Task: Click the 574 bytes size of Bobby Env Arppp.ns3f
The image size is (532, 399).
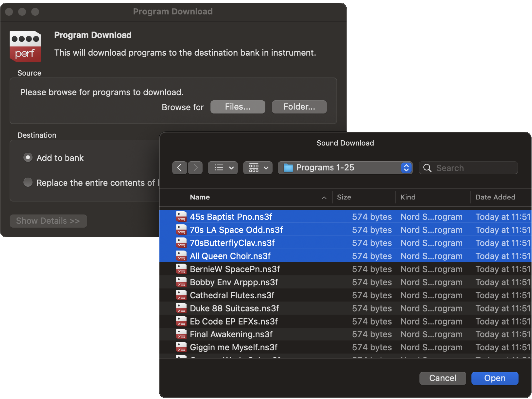Action: coord(372,282)
